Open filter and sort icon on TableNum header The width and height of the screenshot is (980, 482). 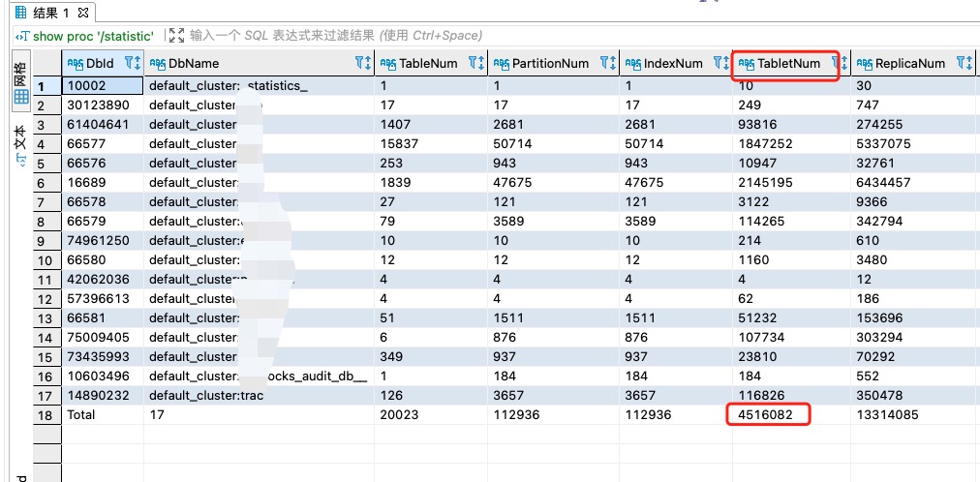476,63
